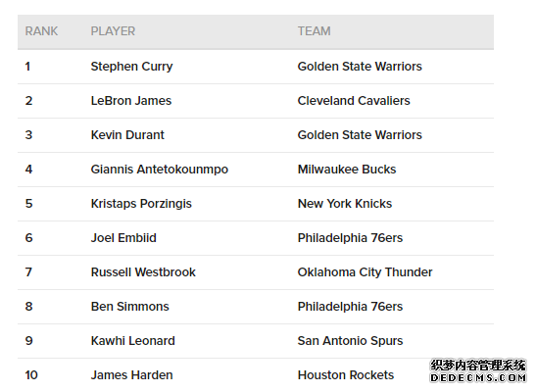Click the San Antonio Spurs team

[351, 341]
